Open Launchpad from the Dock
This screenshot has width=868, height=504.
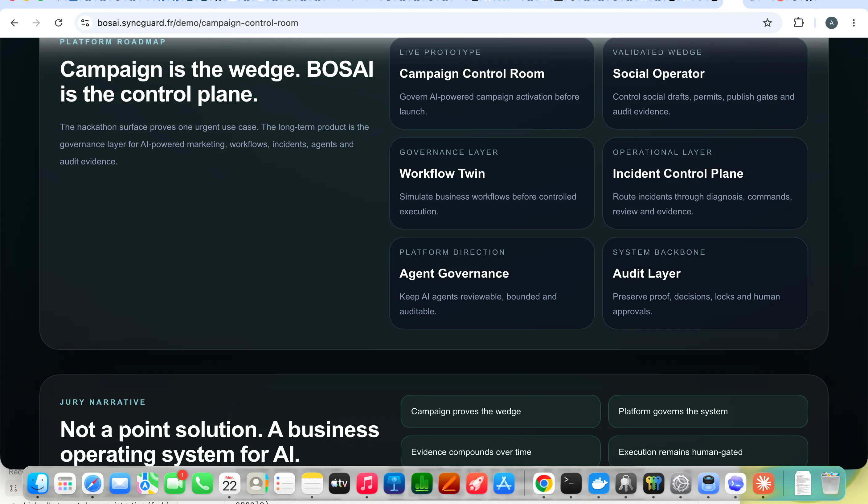(65, 484)
